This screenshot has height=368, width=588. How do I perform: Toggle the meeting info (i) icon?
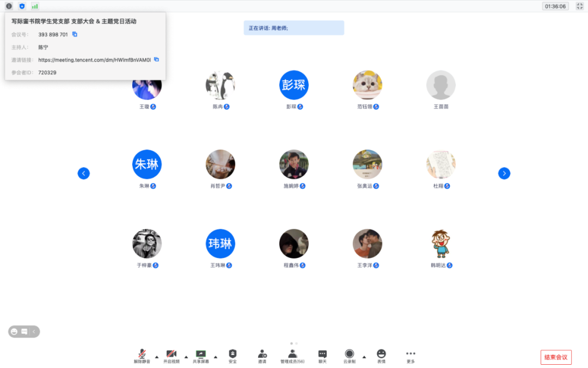(x=9, y=6)
